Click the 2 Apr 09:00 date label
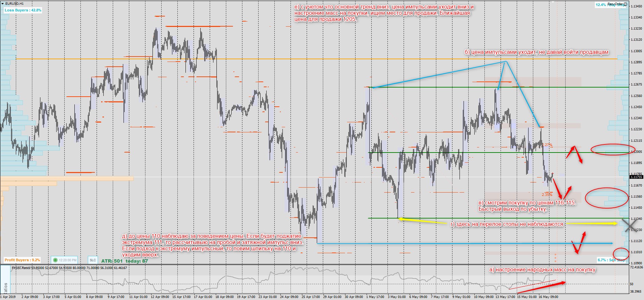Screen dimensions: 644x300 (x=30, y=297)
